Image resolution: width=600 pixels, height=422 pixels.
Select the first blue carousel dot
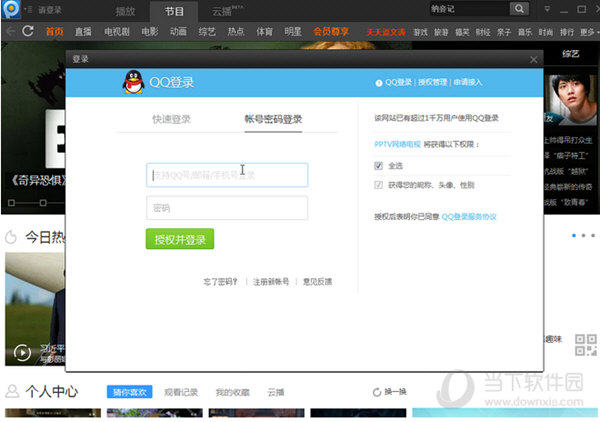click(574, 236)
